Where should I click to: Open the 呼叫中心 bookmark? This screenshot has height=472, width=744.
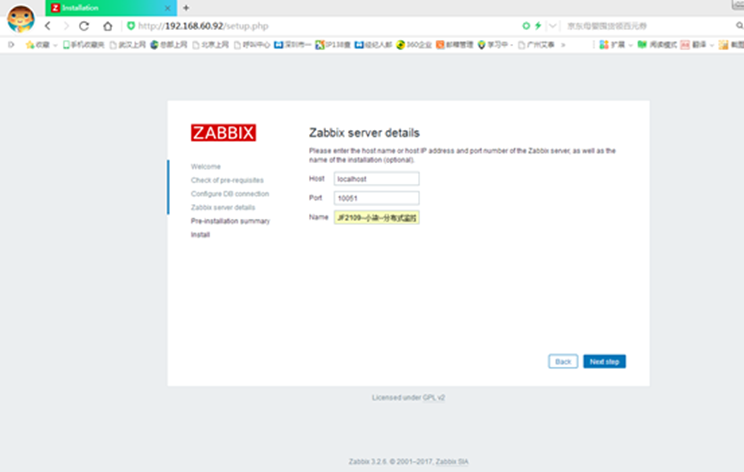tap(252, 45)
